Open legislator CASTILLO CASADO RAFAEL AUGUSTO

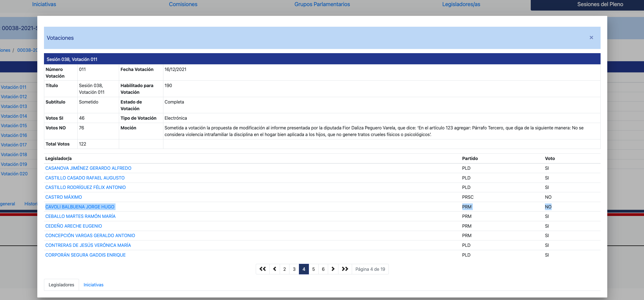85,178
